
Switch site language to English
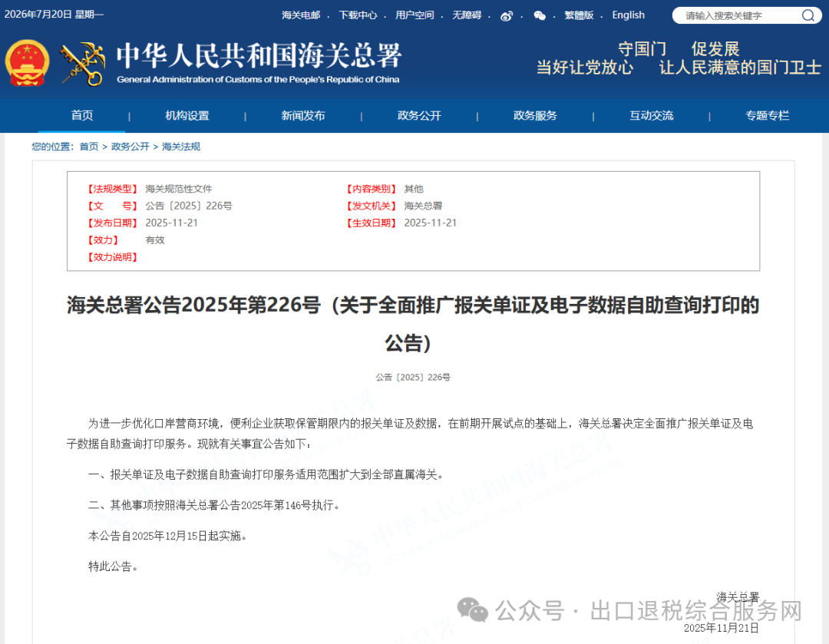[x=628, y=15]
